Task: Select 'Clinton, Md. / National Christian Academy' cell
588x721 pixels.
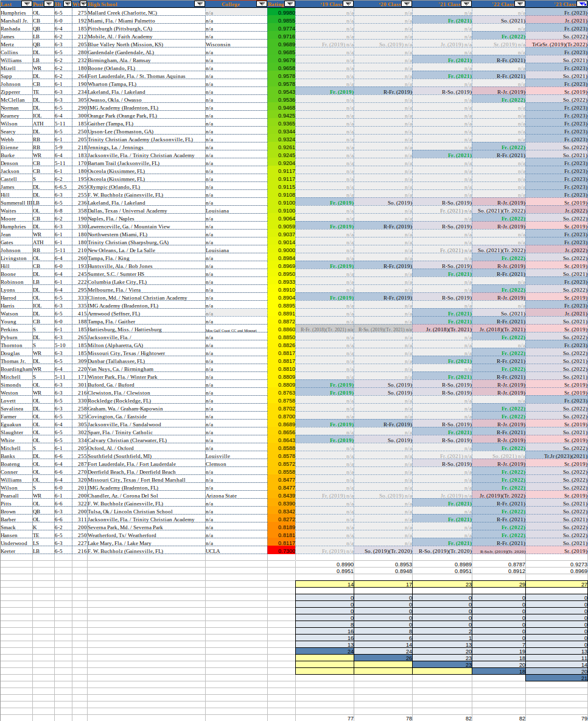Action: [x=146, y=298]
